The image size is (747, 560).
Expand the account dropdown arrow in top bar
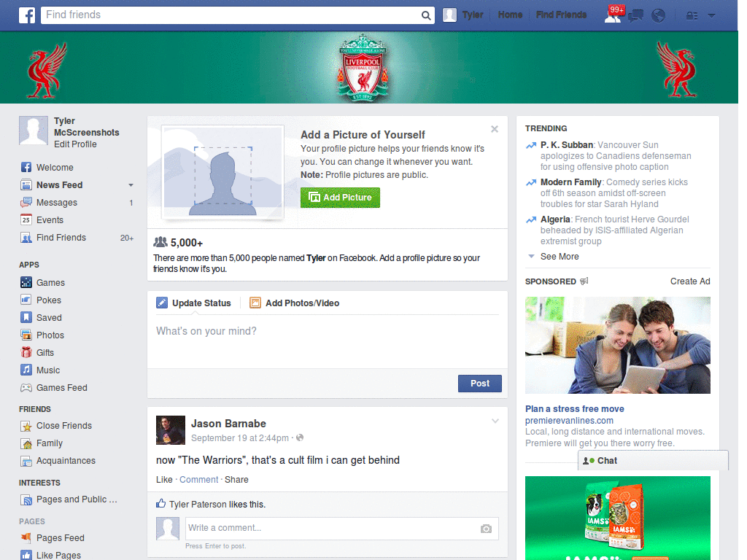[x=712, y=16]
